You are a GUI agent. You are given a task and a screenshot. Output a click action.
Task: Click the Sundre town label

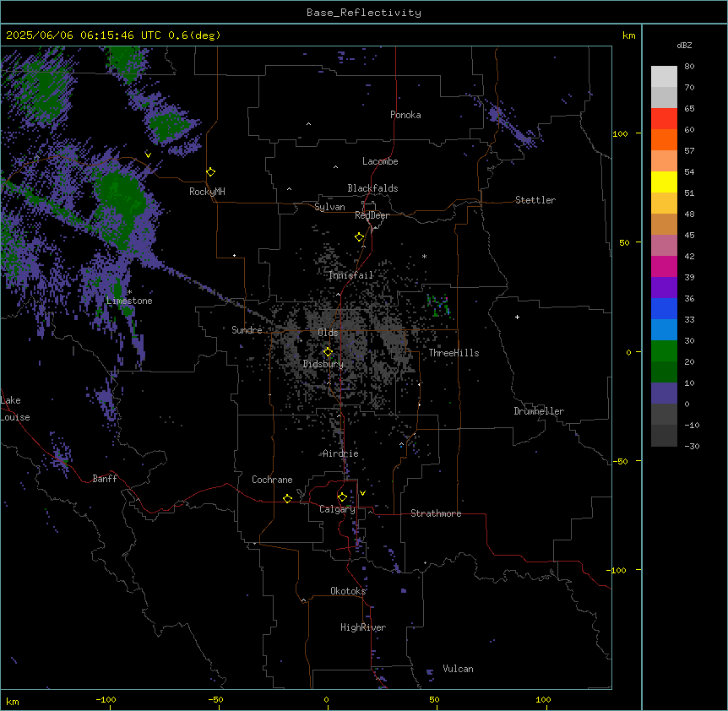click(247, 330)
